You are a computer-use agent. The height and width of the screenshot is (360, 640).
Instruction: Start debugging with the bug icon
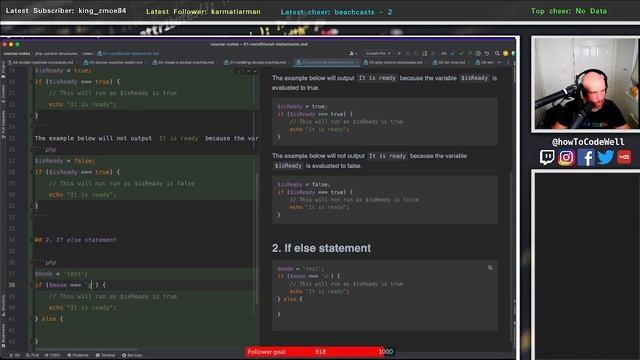(408, 53)
